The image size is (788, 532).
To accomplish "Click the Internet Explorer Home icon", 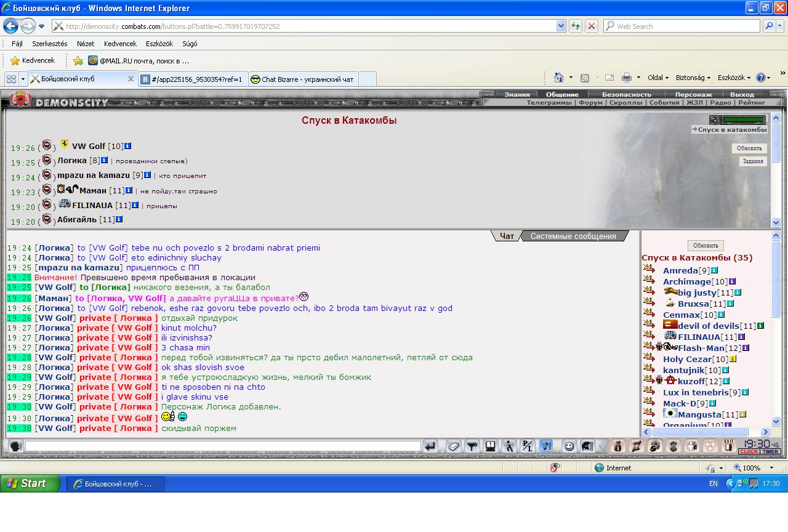I will click(x=559, y=78).
